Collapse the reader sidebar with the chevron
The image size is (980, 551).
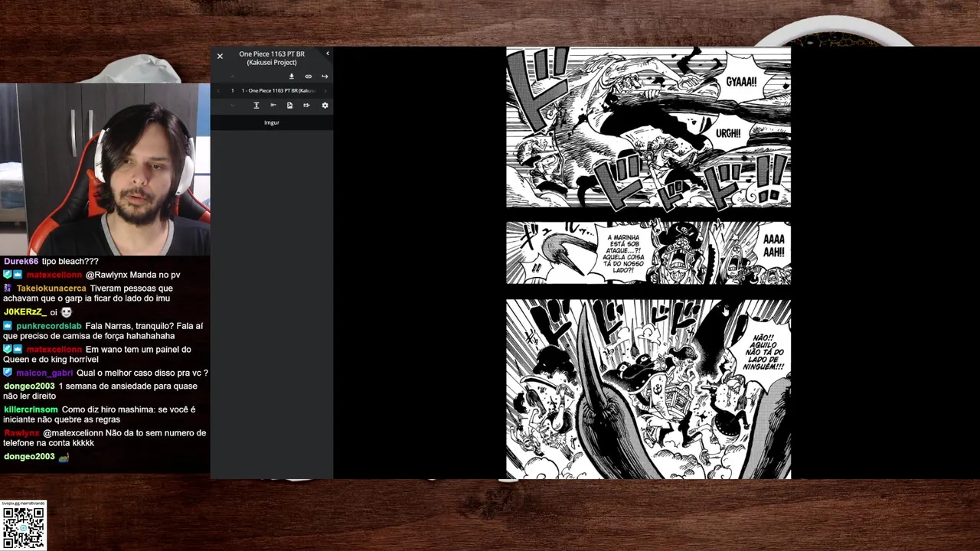pyautogui.click(x=328, y=54)
